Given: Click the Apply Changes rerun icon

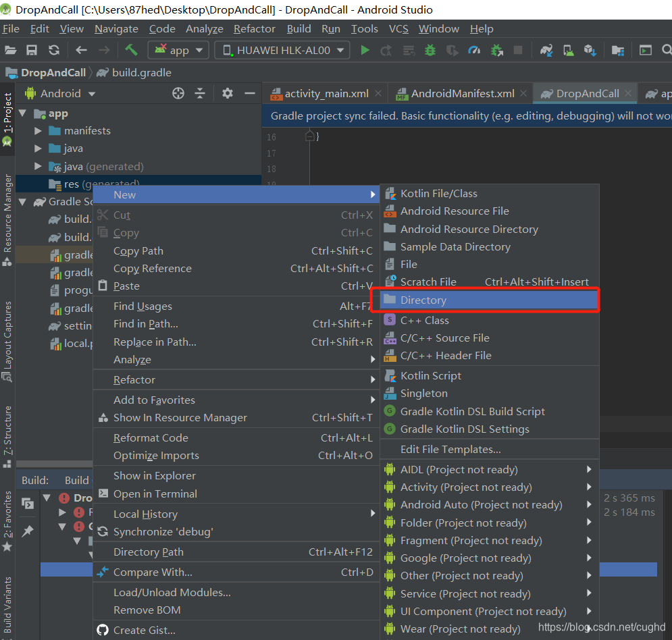Looking at the screenshot, I should (x=386, y=50).
